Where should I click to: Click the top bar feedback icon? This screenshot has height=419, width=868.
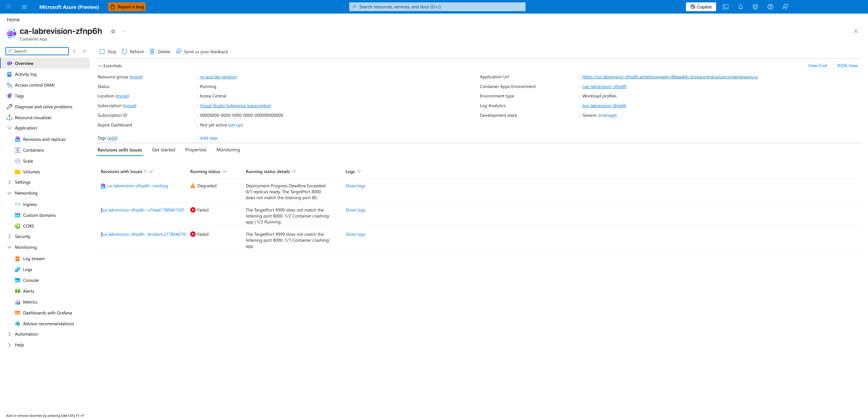tap(785, 7)
